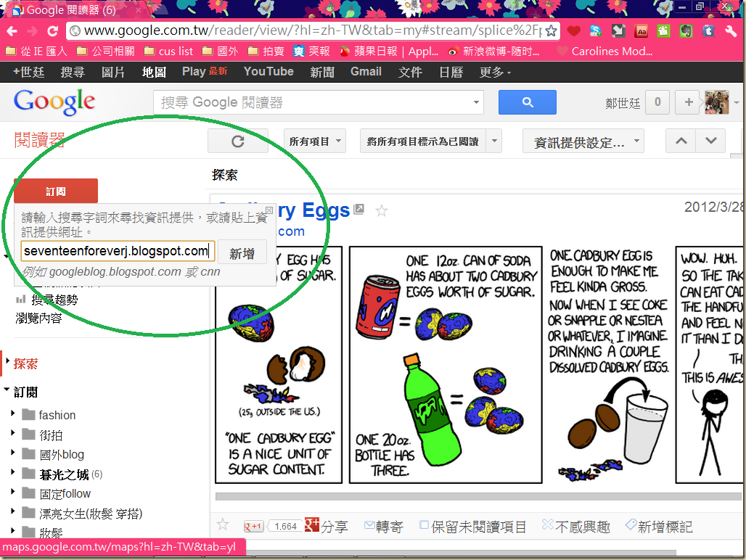Open 日曆 in Google bar
The width and height of the screenshot is (746, 560).
click(451, 73)
